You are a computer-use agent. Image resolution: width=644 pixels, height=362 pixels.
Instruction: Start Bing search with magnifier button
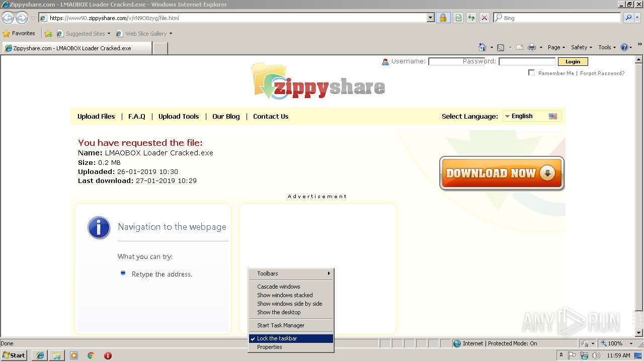pyautogui.click(x=628, y=18)
